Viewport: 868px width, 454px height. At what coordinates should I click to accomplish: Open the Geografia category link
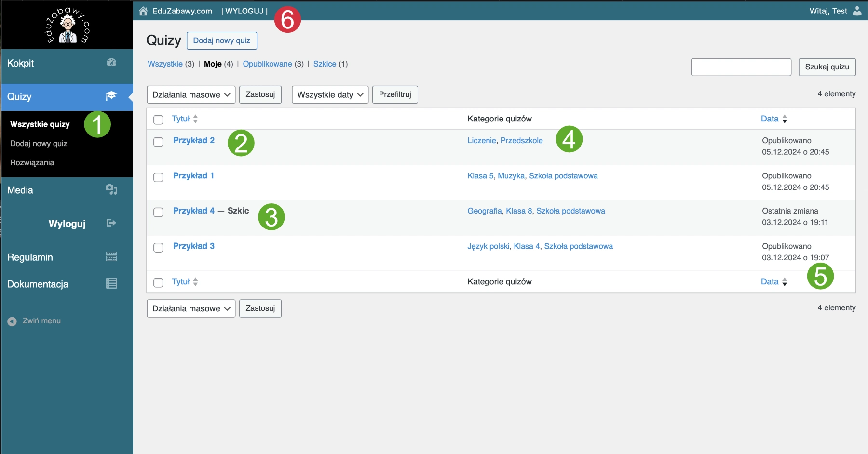(484, 211)
